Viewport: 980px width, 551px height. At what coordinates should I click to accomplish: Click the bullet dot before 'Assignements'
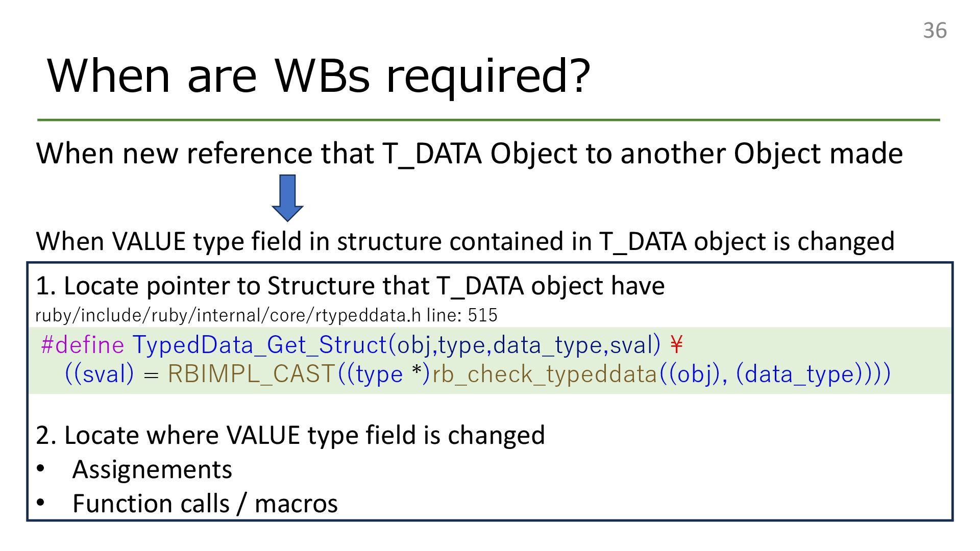click(x=41, y=469)
